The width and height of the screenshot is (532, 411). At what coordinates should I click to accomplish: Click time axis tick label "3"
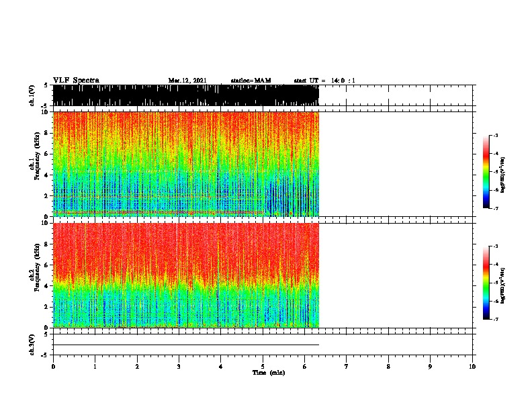179,367
